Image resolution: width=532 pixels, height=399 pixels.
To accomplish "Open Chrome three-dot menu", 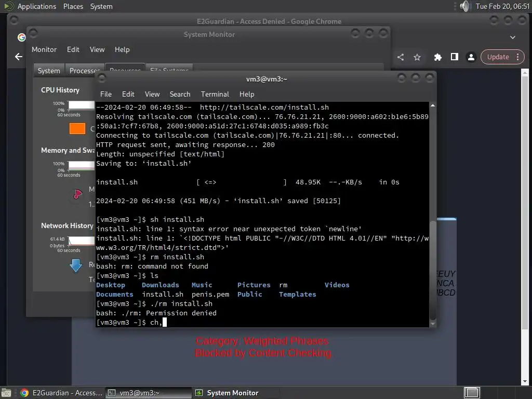I will 518,57.
